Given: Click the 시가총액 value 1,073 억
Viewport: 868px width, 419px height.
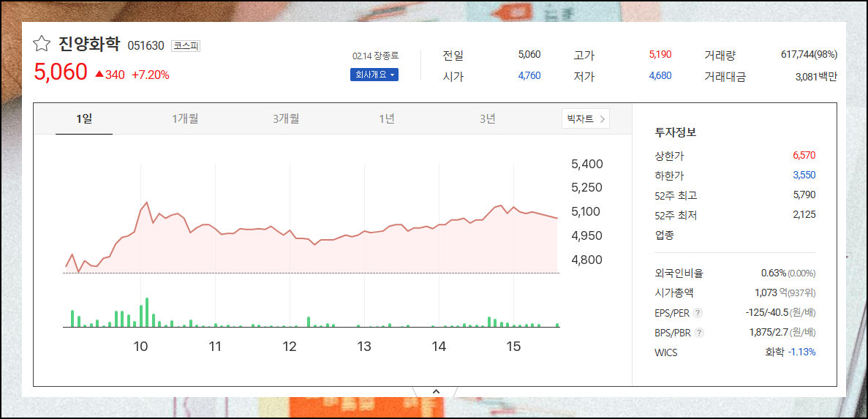Looking at the screenshot, I should pyautogui.click(x=770, y=292).
